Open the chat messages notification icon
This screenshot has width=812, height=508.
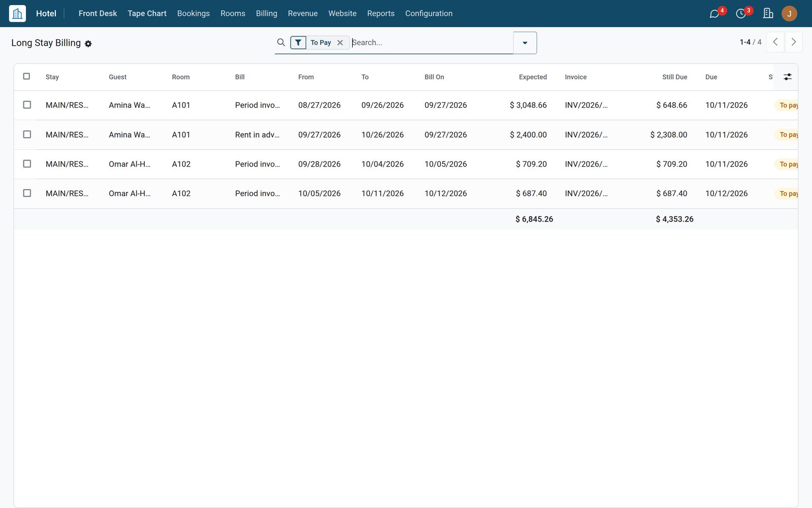(715, 14)
